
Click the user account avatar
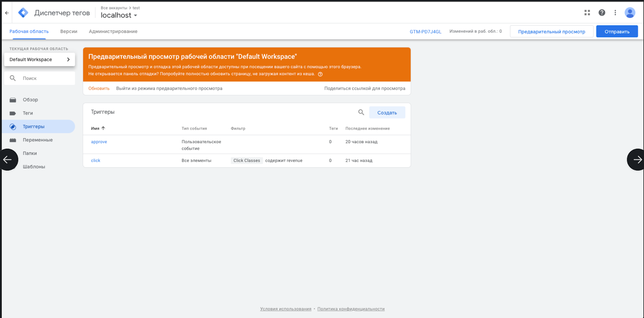click(x=630, y=12)
